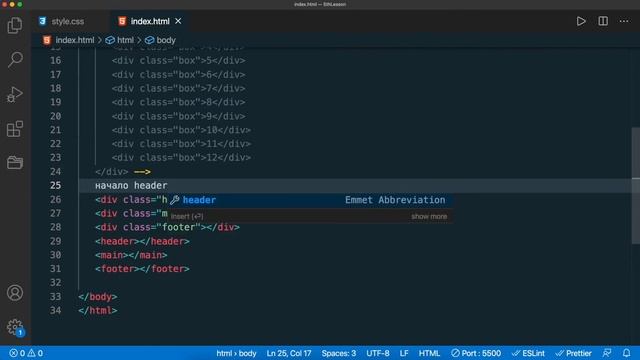Screen dimensions: 640x360
Task: Change end of line sequence LF
Action: click(x=404, y=353)
